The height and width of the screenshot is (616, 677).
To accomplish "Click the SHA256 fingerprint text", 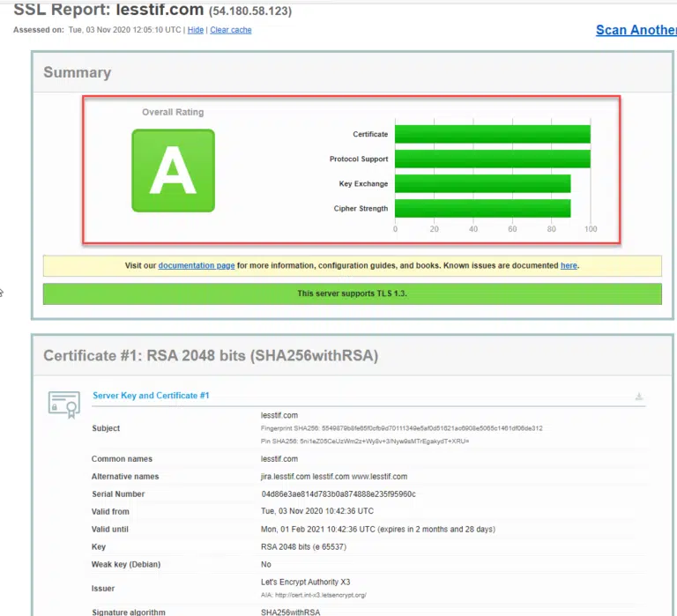I will coord(401,428).
